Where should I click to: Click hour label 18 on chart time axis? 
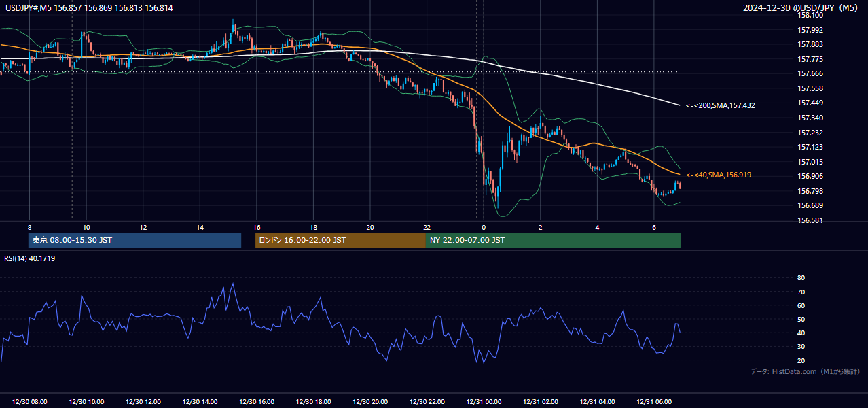tap(313, 227)
